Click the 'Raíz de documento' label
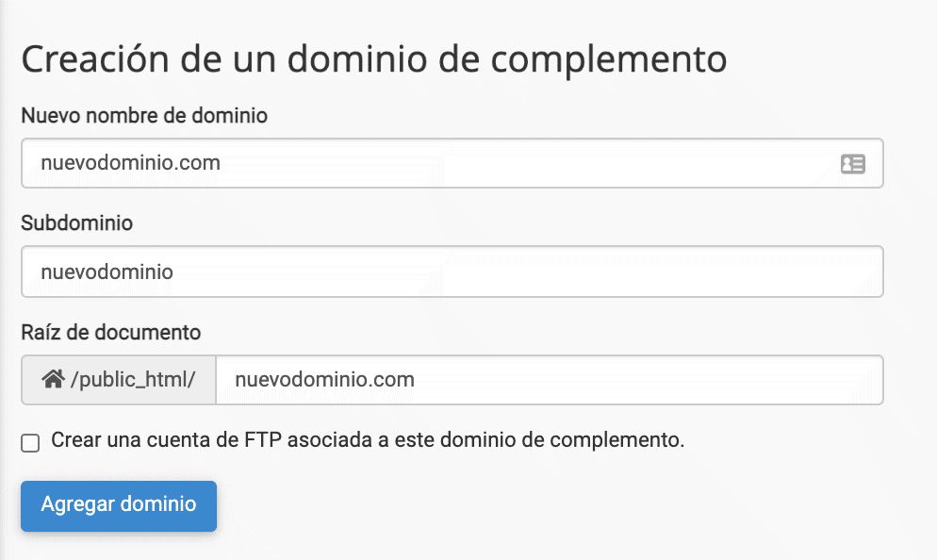Viewport: 937px width, 560px height. point(111,332)
